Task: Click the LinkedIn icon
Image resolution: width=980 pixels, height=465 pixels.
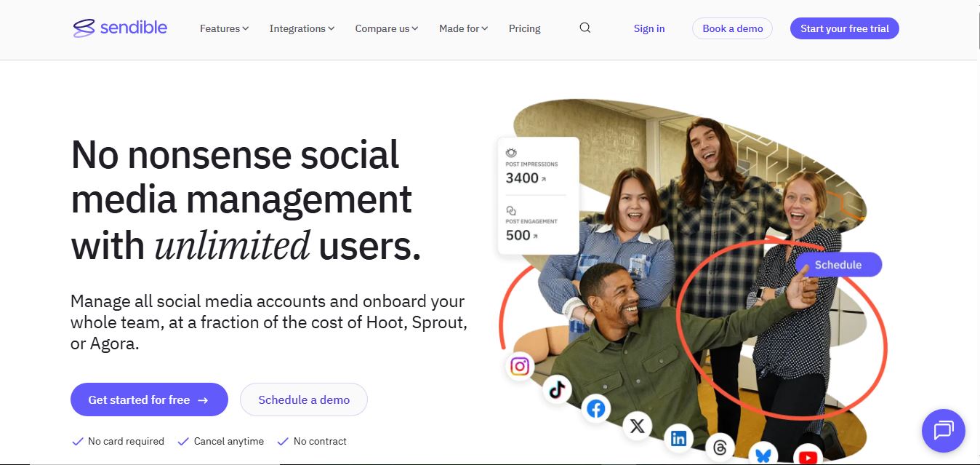Action: point(678,438)
